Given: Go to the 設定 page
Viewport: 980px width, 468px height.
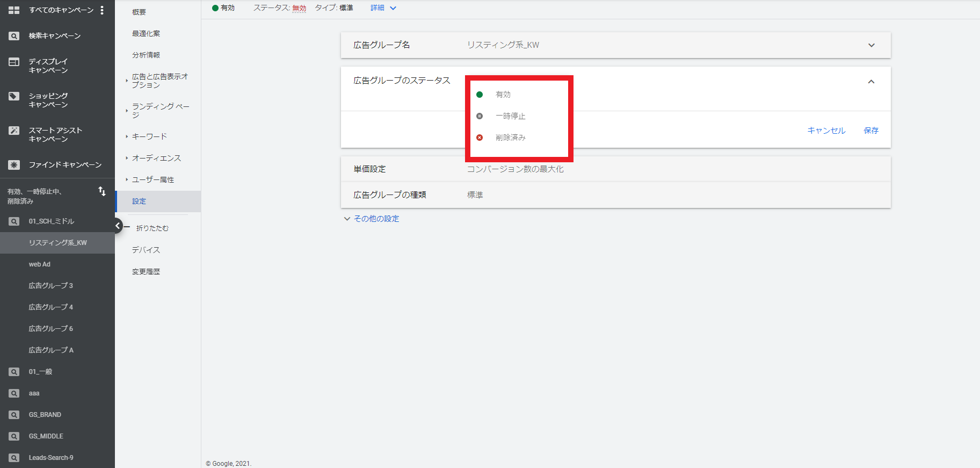Looking at the screenshot, I should [158, 201].
